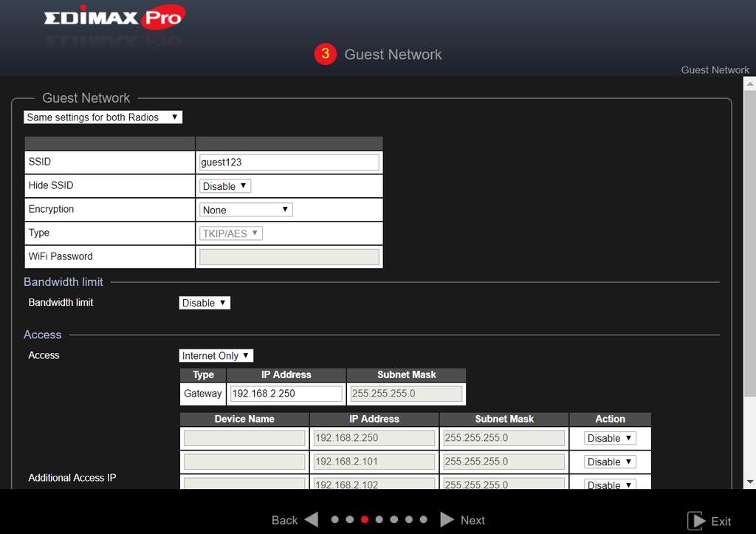The width and height of the screenshot is (756, 534).
Task: Click the Exit door icon
Action: tap(695, 521)
